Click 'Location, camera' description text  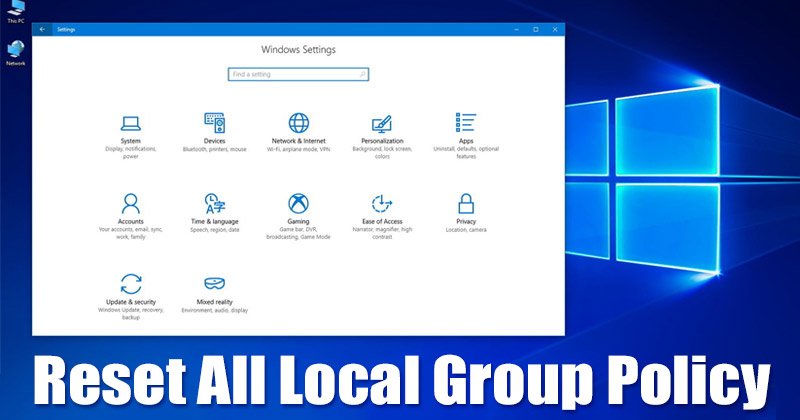[466, 230]
